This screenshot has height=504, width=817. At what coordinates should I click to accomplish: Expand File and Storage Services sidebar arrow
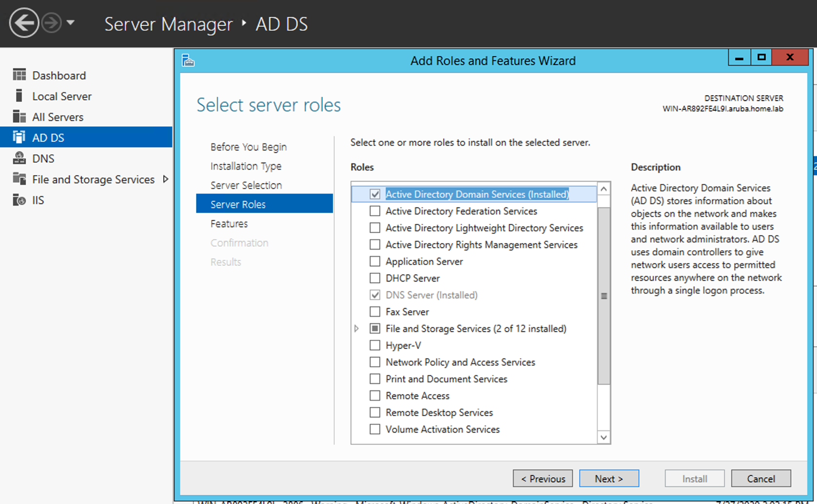166,179
